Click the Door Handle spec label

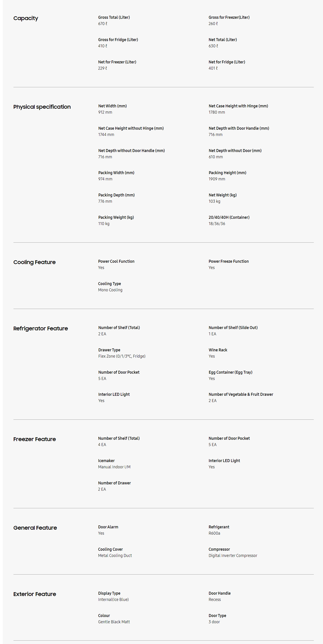[x=219, y=593]
